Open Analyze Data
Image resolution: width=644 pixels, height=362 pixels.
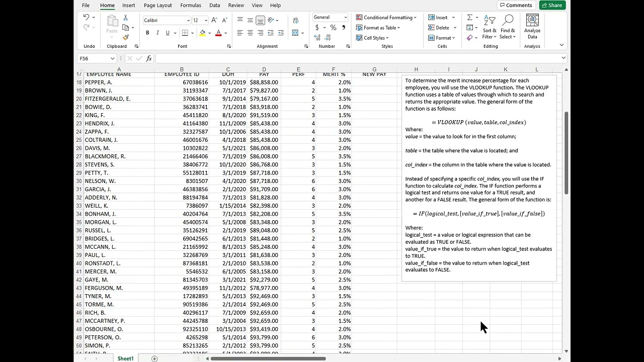(532, 27)
